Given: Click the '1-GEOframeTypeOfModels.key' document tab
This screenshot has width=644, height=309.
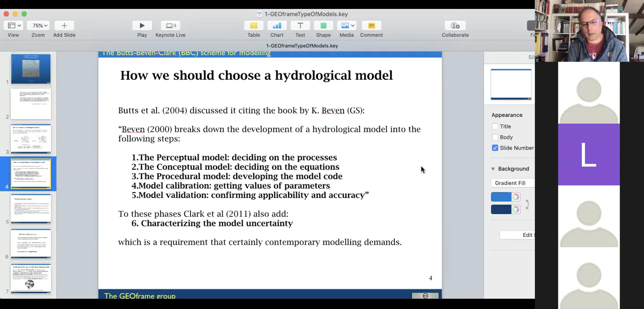Looking at the screenshot, I should (x=302, y=46).
